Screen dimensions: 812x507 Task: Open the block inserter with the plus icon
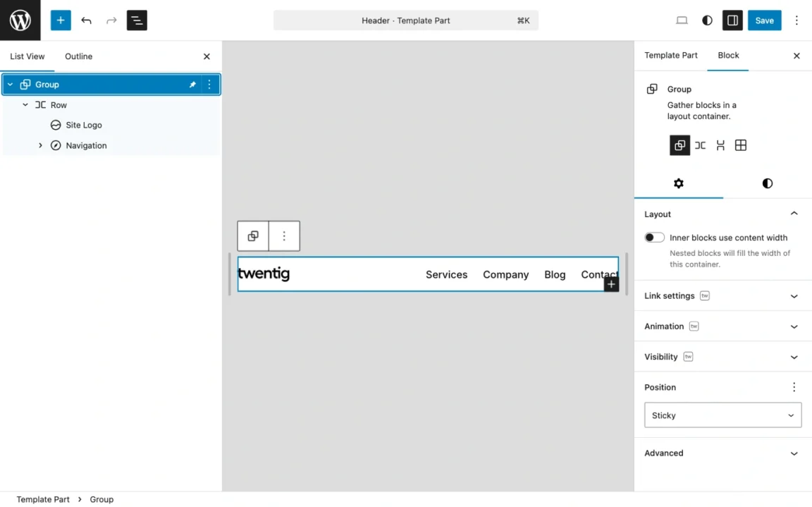pos(60,20)
